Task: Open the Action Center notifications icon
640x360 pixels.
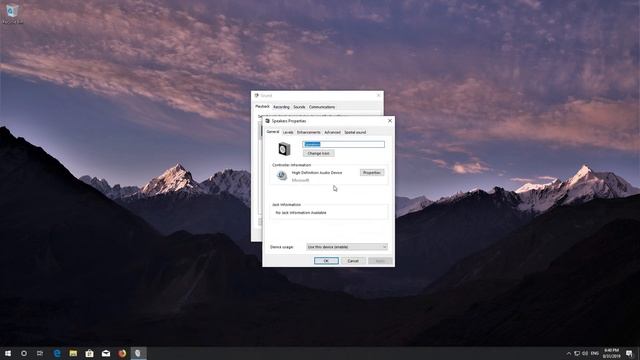Action: 629,353
